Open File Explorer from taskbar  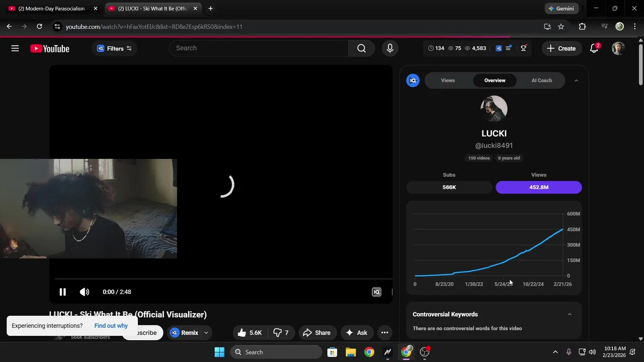click(x=351, y=352)
